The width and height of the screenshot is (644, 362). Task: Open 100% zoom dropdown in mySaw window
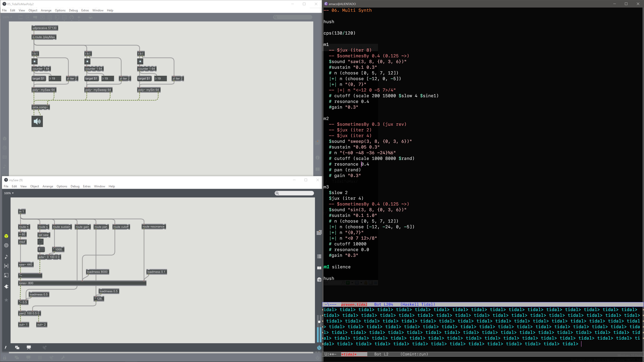pos(9,193)
